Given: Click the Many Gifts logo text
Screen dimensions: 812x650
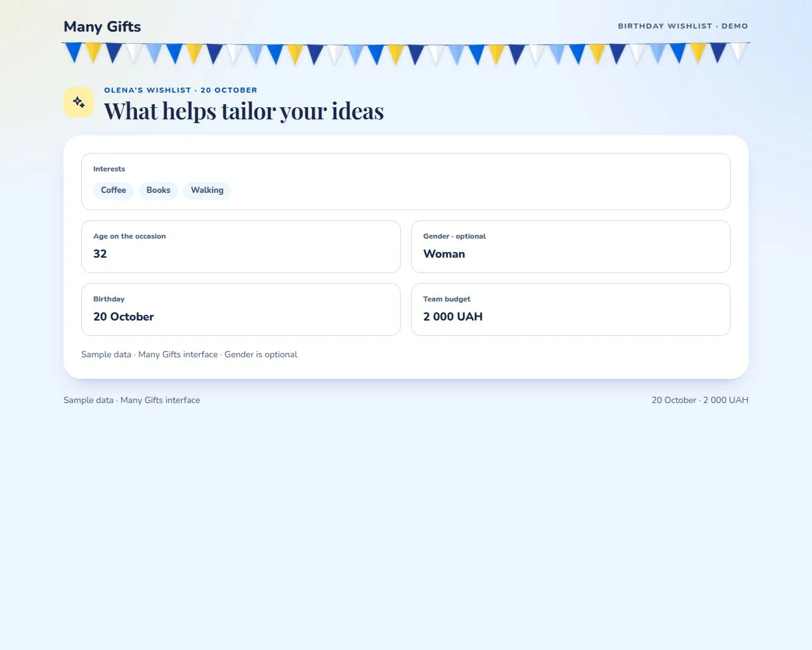Looking at the screenshot, I should (102, 27).
